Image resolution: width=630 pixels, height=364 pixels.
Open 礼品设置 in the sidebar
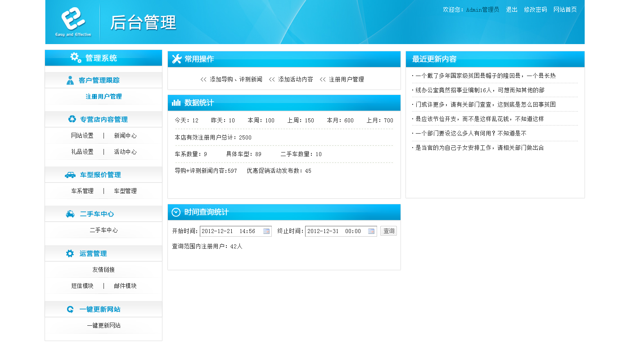point(82,152)
